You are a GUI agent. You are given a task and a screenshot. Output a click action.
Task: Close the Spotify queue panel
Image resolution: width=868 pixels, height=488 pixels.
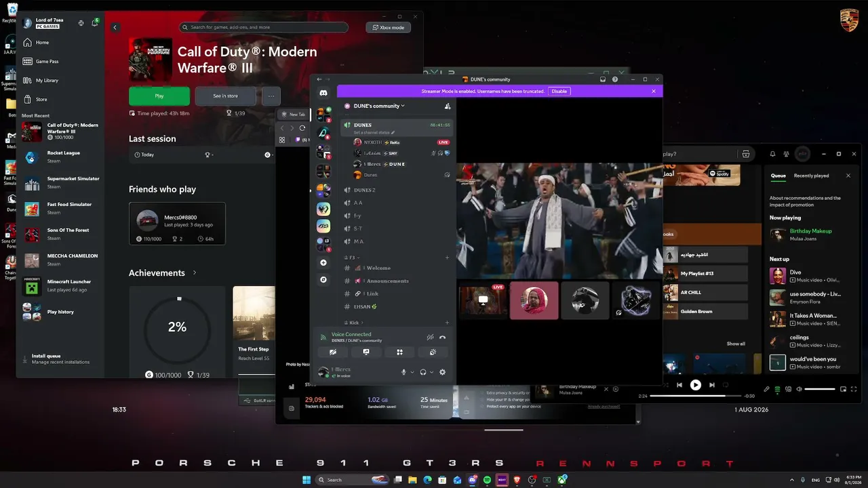click(x=848, y=176)
